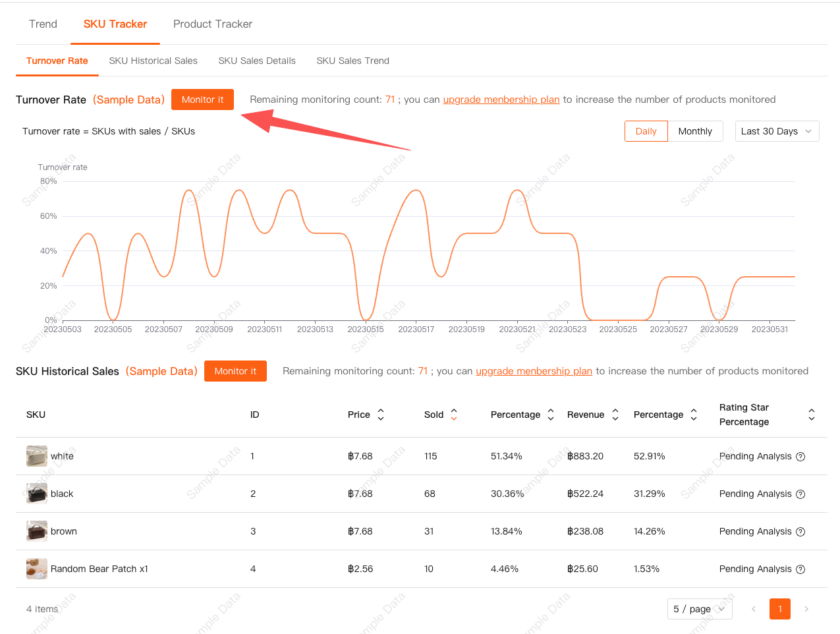Click help icon beside white's Pending Analysis
The image size is (840, 634).
pyautogui.click(x=800, y=457)
